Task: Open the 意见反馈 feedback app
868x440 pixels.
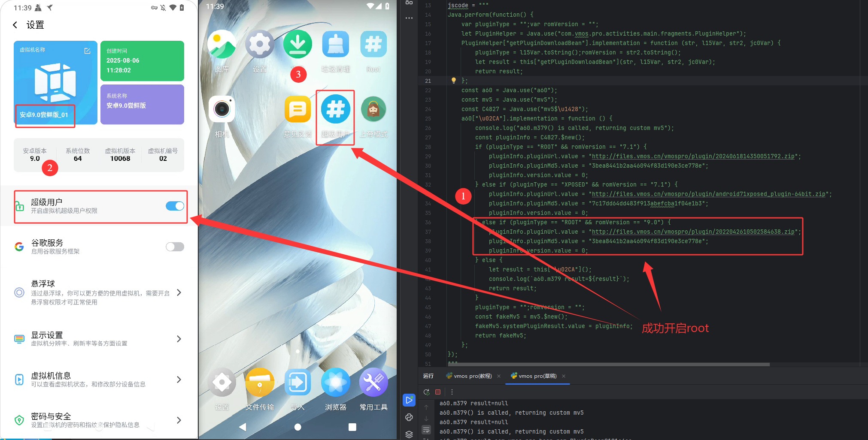Action: tap(297, 109)
